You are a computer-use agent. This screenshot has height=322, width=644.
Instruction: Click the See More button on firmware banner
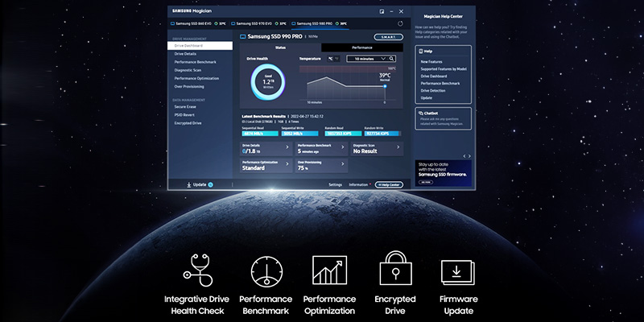(x=427, y=182)
